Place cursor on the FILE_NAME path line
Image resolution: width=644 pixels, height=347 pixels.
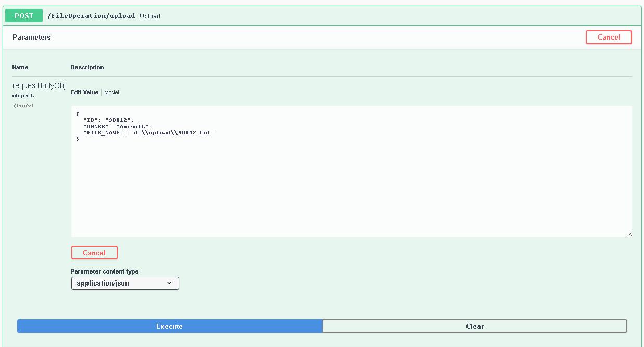148,133
